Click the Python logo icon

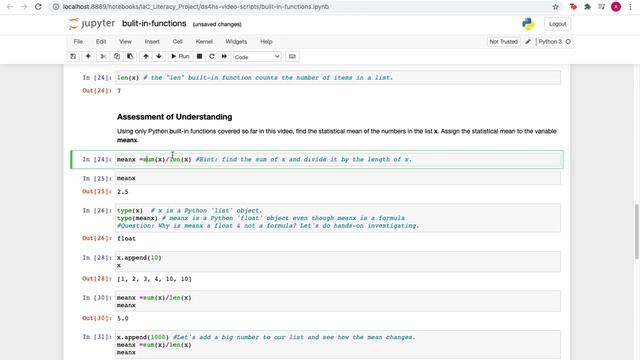click(x=528, y=24)
